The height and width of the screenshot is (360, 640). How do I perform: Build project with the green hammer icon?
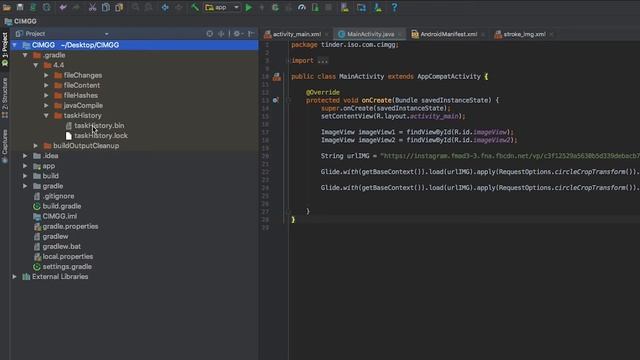(195, 7)
